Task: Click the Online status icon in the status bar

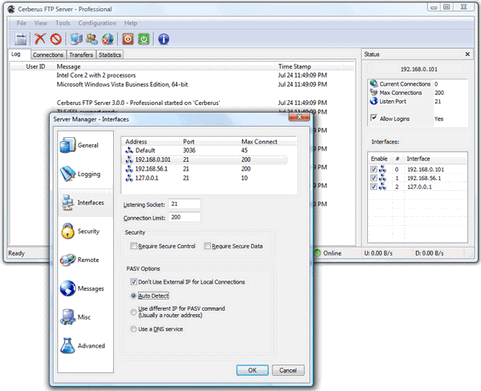Action: 317,253
